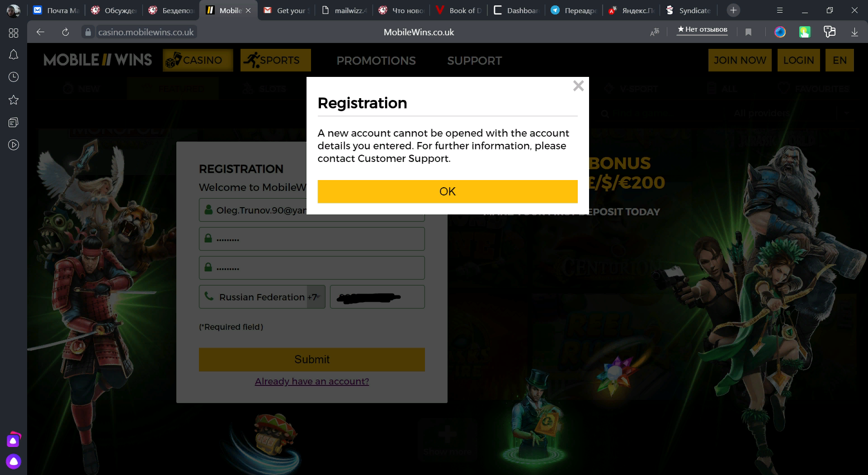Switch to the Book of D browser tab
This screenshot has height=475, width=868.
pyautogui.click(x=459, y=10)
